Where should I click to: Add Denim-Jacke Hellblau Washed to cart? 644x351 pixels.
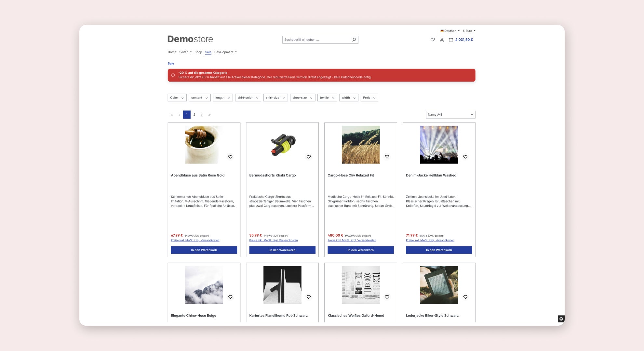[x=439, y=250]
